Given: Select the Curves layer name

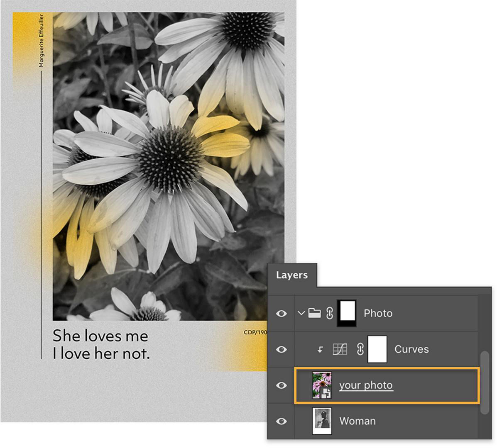Looking at the screenshot, I should click(411, 349).
